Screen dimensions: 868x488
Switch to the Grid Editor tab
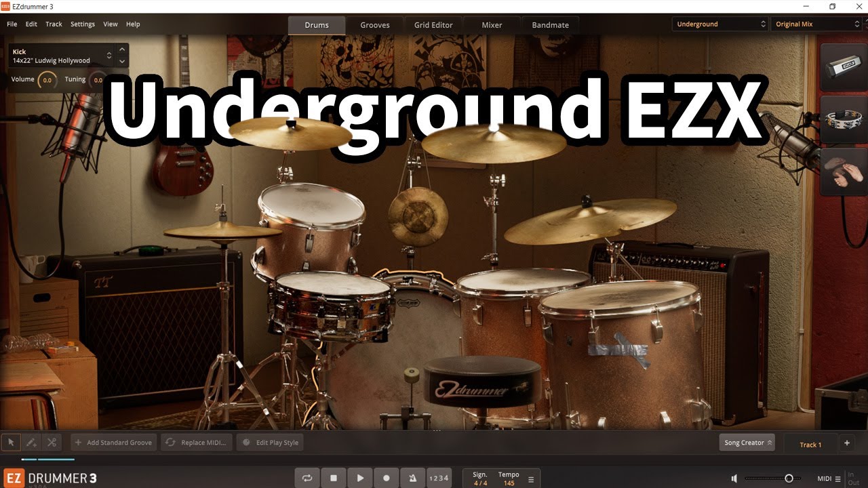433,25
